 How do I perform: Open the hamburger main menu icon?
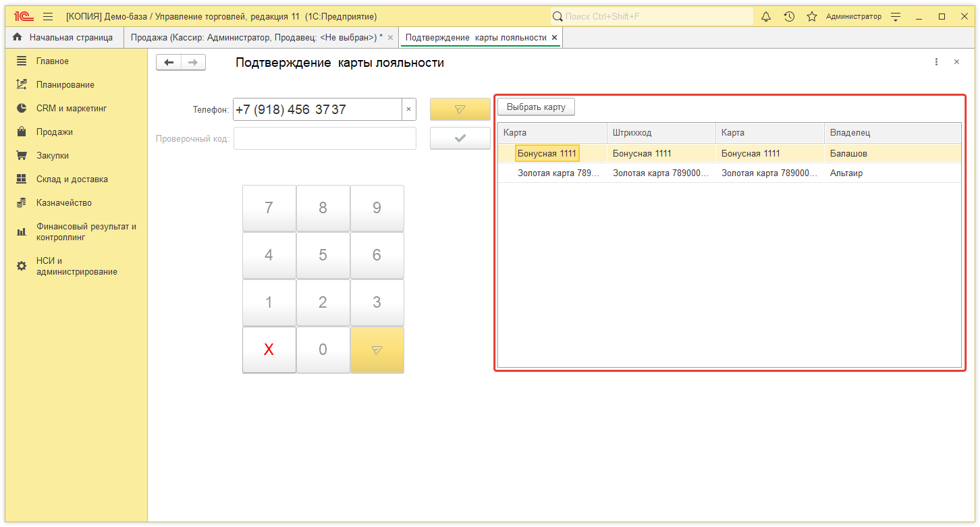click(48, 17)
